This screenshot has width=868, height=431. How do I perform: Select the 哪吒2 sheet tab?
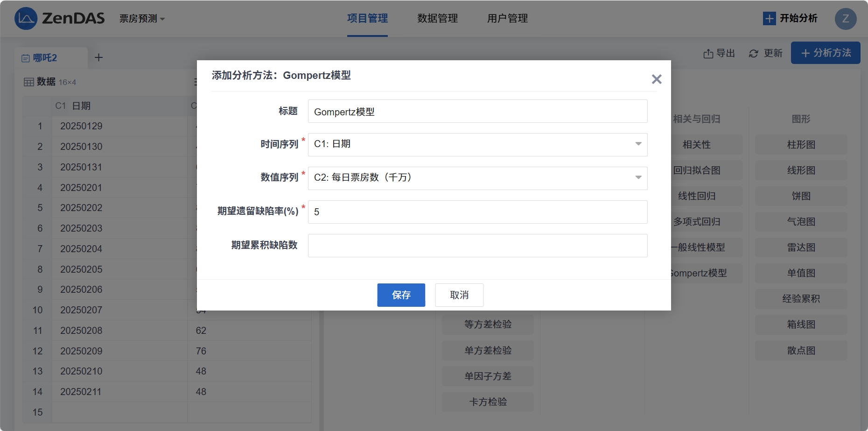pyautogui.click(x=45, y=58)
